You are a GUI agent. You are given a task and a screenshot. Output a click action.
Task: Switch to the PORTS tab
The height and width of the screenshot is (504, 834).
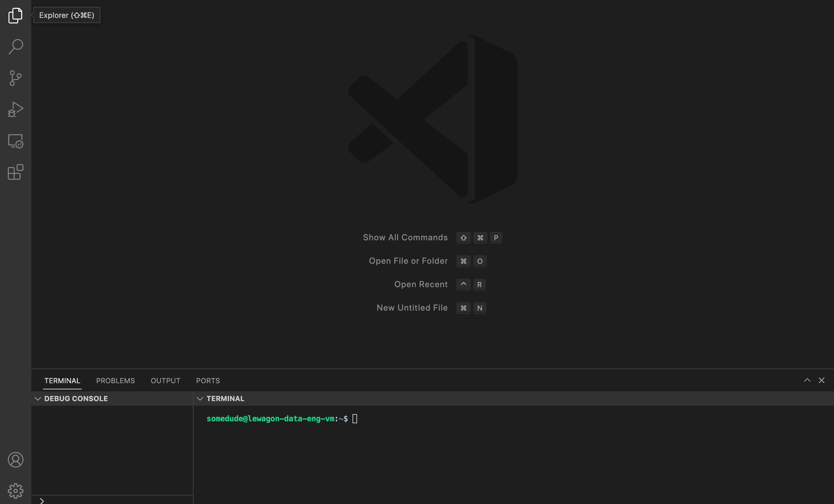(208, 381)
